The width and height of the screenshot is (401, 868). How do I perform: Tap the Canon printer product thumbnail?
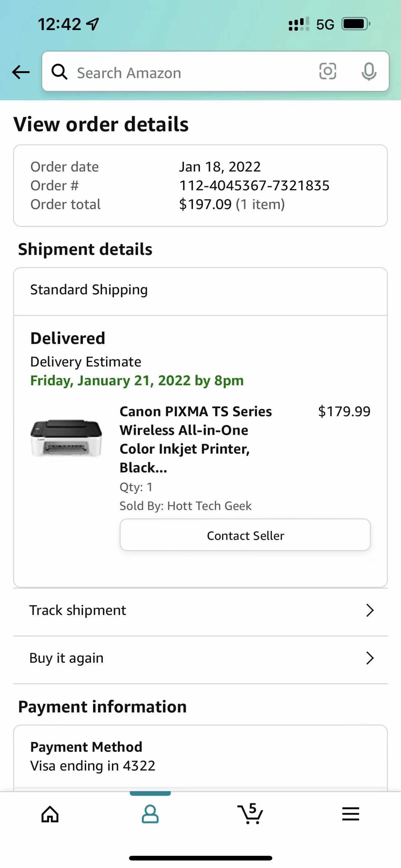66,438
